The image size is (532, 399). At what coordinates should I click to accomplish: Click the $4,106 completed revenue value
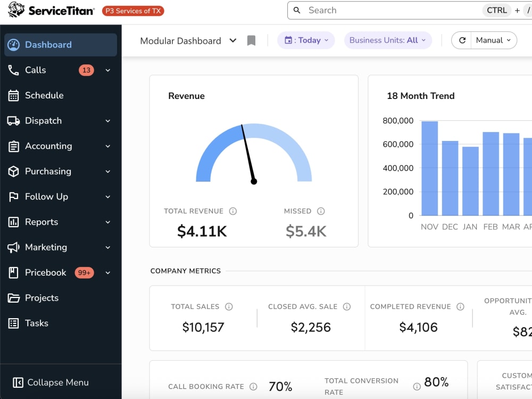point(418,327)
